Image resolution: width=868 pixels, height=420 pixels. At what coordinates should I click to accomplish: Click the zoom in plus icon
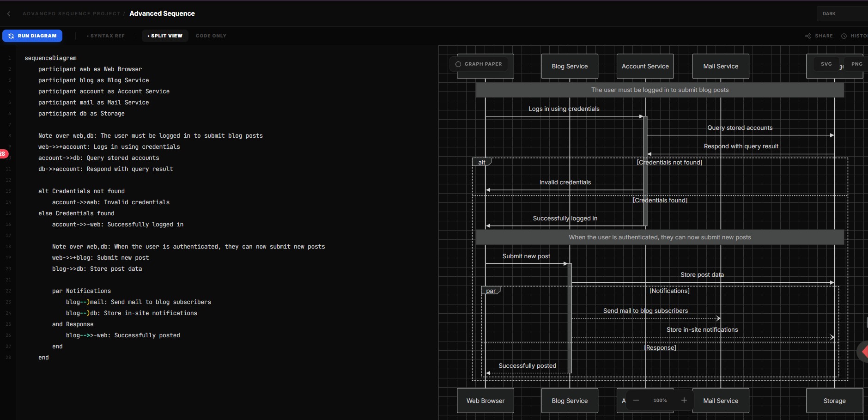pyautogui.click(x=684, y=400)
